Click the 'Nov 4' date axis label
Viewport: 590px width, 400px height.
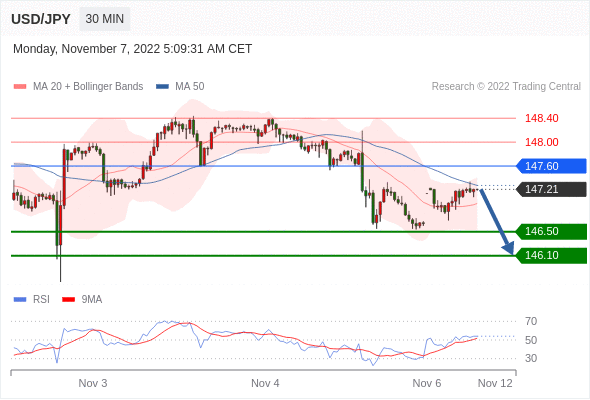pyautogui.click(x=265, y=383)
